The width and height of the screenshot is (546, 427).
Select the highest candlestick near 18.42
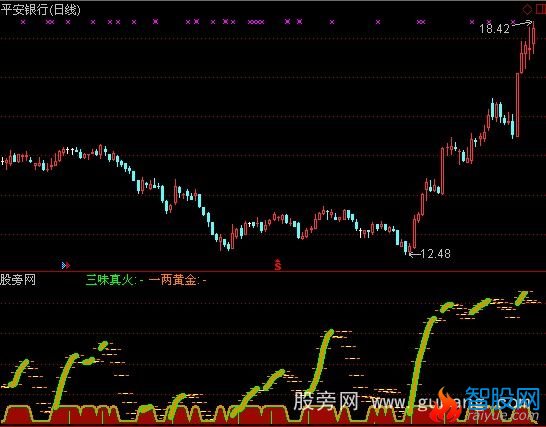pyautogui.click(x=533, y=38)
